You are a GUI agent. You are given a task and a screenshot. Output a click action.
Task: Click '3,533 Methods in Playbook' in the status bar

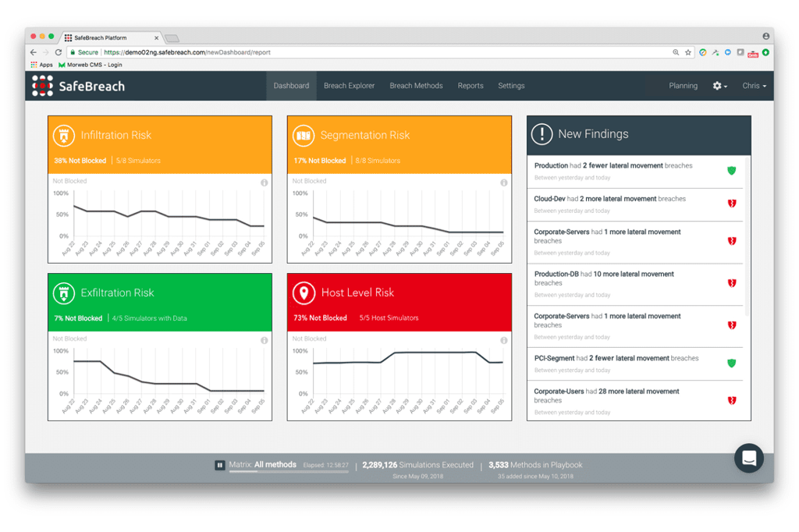535,465
